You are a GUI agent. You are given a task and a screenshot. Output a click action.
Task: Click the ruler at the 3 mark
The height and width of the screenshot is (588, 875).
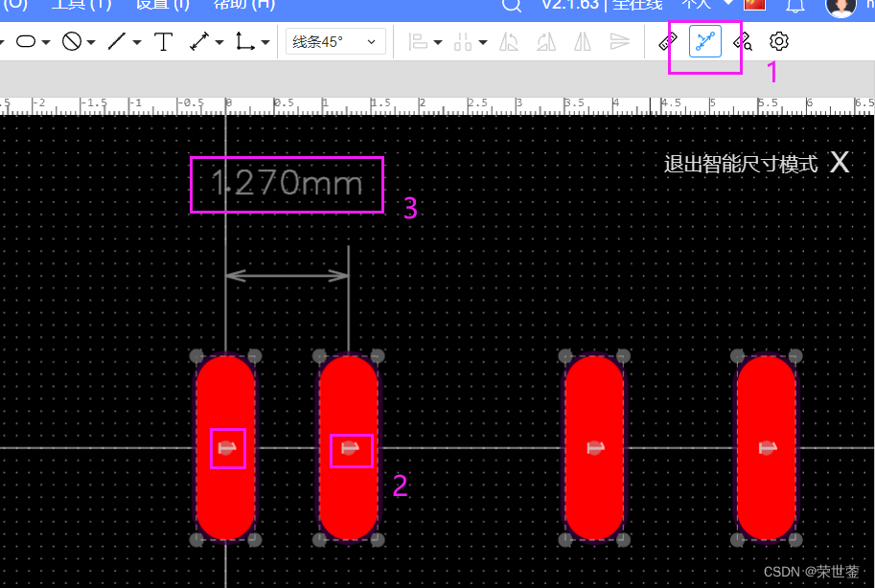[x=519, y=105]
